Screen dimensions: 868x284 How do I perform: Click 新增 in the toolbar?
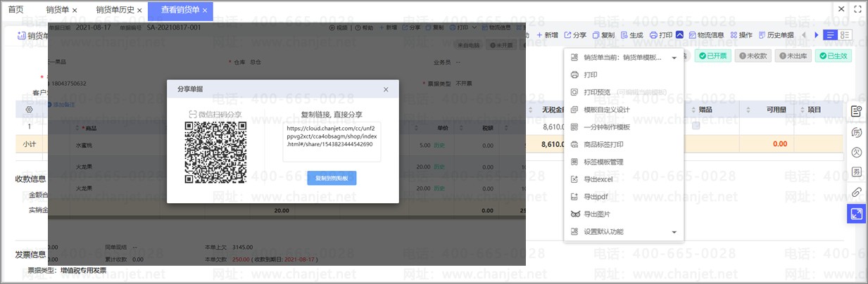547,34
